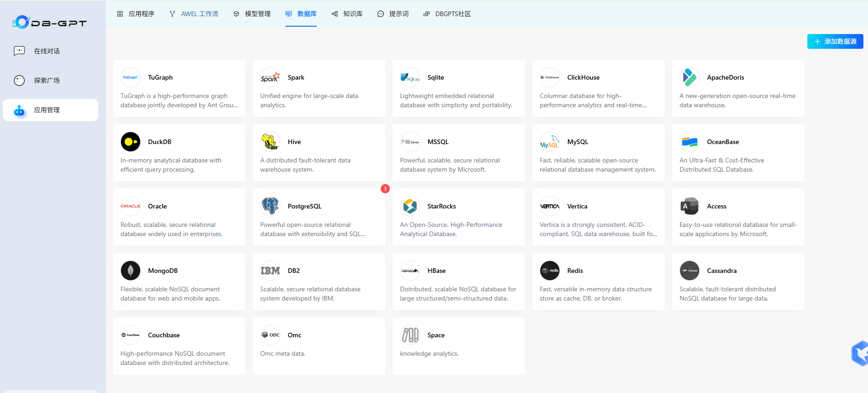Click the StarRocks logo icon
The height and width of the screenshot is (393, 868).
pyautogui.click(x=410, y=206)
